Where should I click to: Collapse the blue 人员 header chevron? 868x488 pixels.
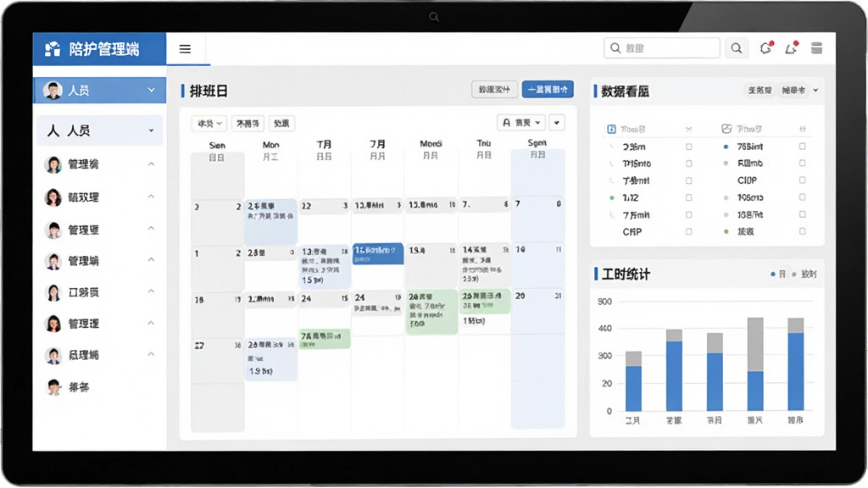(x=151, y=90)
